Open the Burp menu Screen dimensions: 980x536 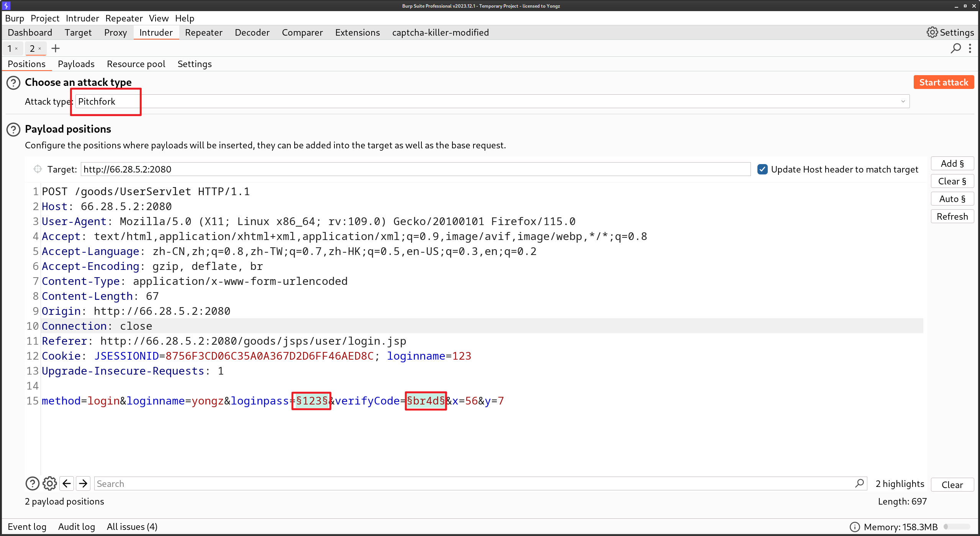click(15, 18)
